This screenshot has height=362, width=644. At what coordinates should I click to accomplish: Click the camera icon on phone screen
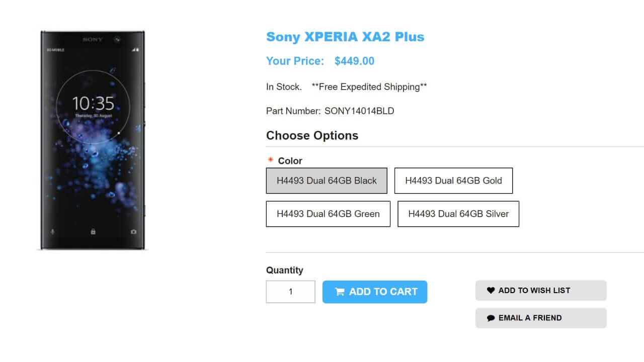click(133, 232)
